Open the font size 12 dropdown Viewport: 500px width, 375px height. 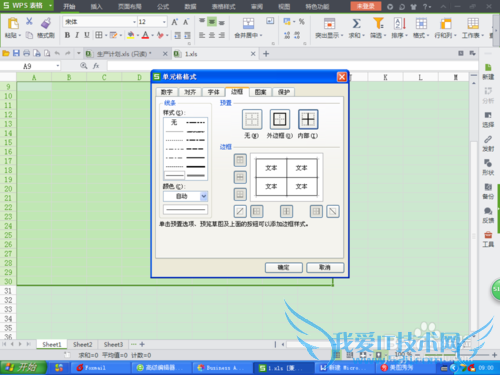click(164, 22)
